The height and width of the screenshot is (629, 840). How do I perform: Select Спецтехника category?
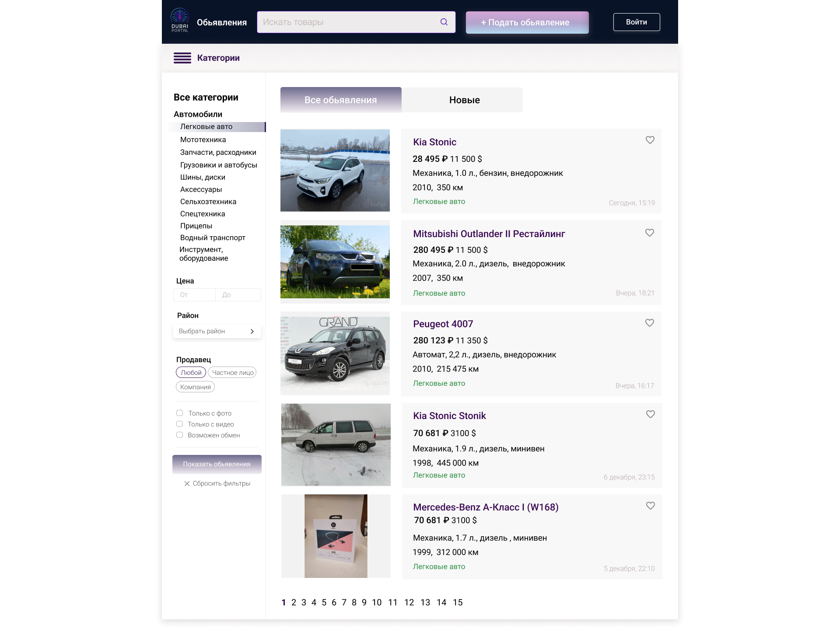(203, 214)
